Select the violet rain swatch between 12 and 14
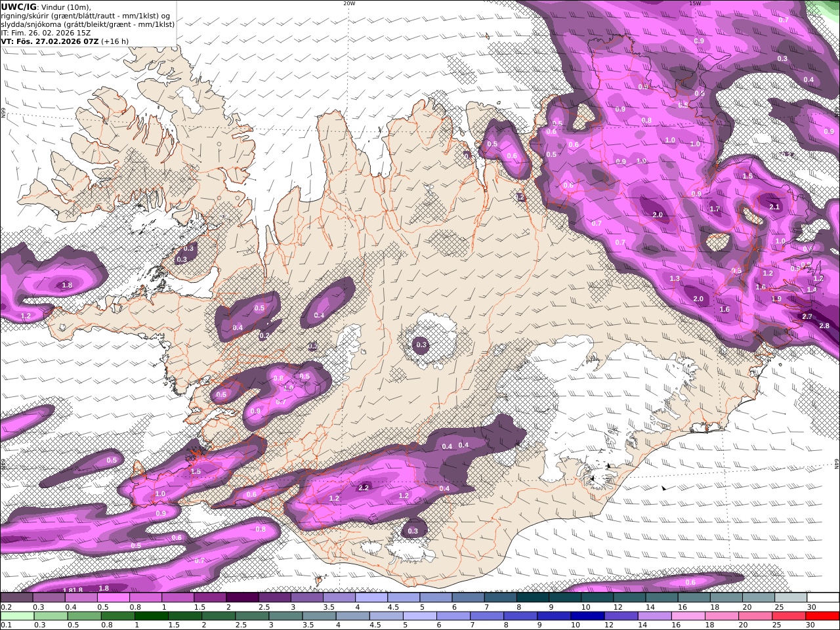Image resolution: width=840 pixels, height=630 pixels. click(620, 616)
